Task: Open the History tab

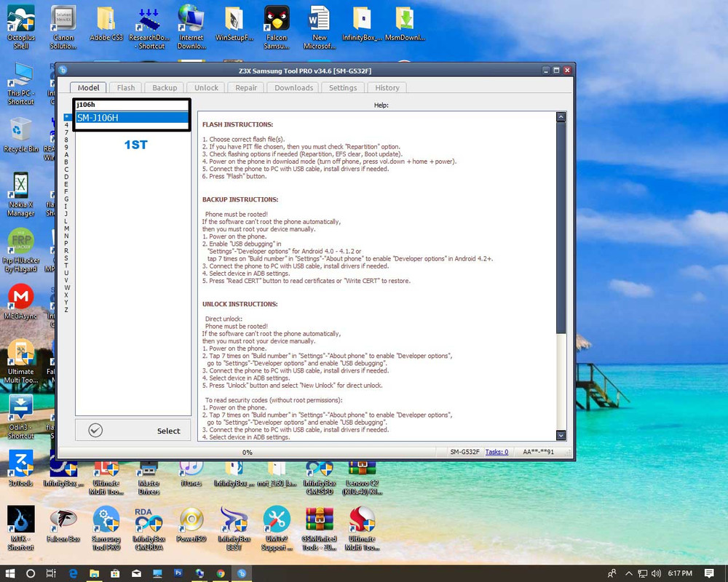Action: pos(387,88)
